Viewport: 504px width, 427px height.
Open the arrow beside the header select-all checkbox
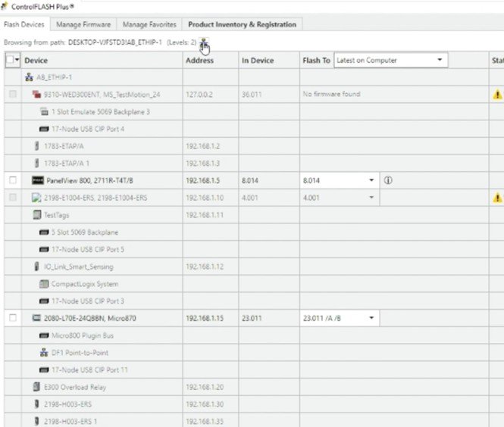(x=17, y=60)
